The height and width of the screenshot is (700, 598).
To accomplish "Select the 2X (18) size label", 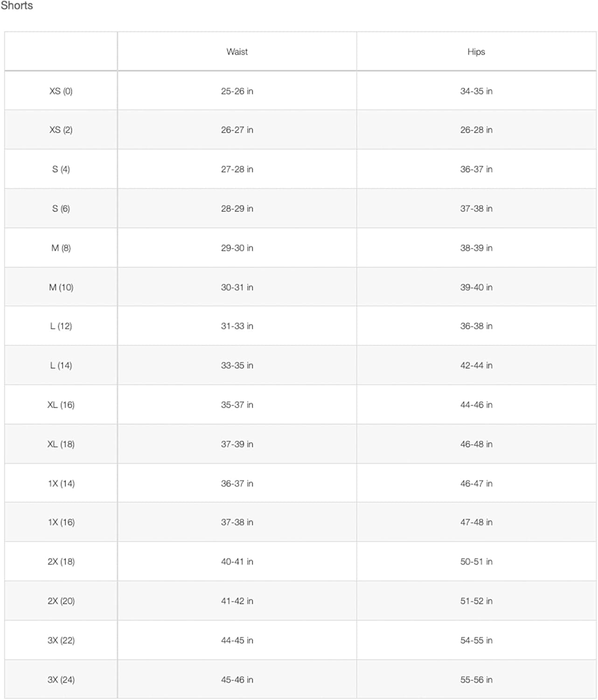I will pyautogui.click(x=61, y=561).
